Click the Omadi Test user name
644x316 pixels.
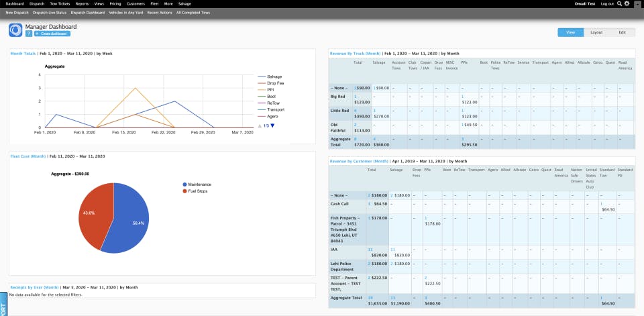[585, 4]
